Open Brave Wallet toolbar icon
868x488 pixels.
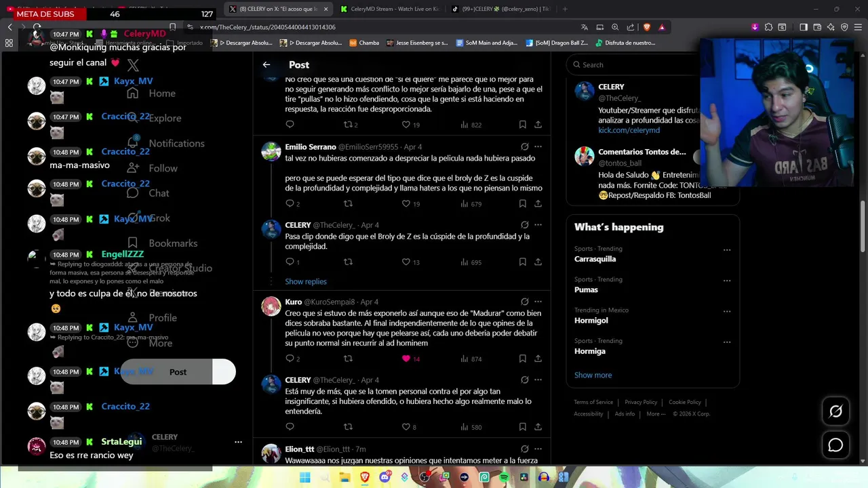[x=818, y=27]
